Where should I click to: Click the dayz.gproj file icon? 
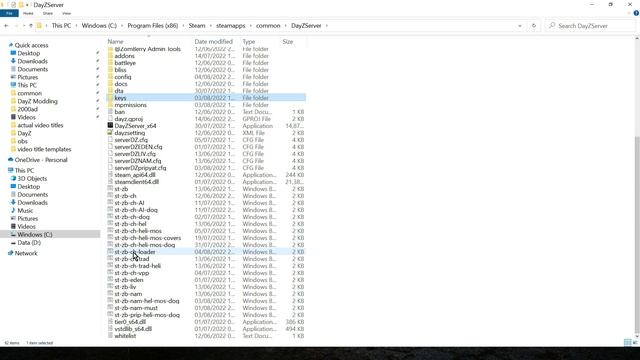click(110, 119)
